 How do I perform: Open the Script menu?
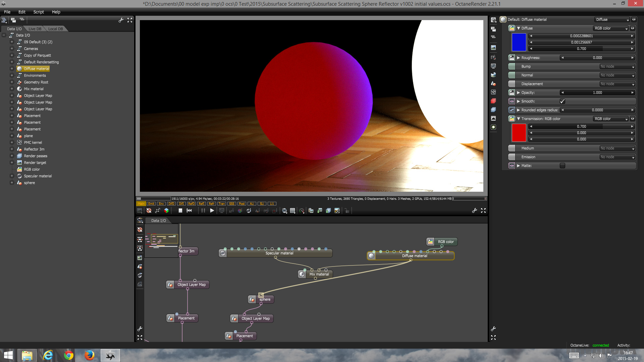pos(39,12)
